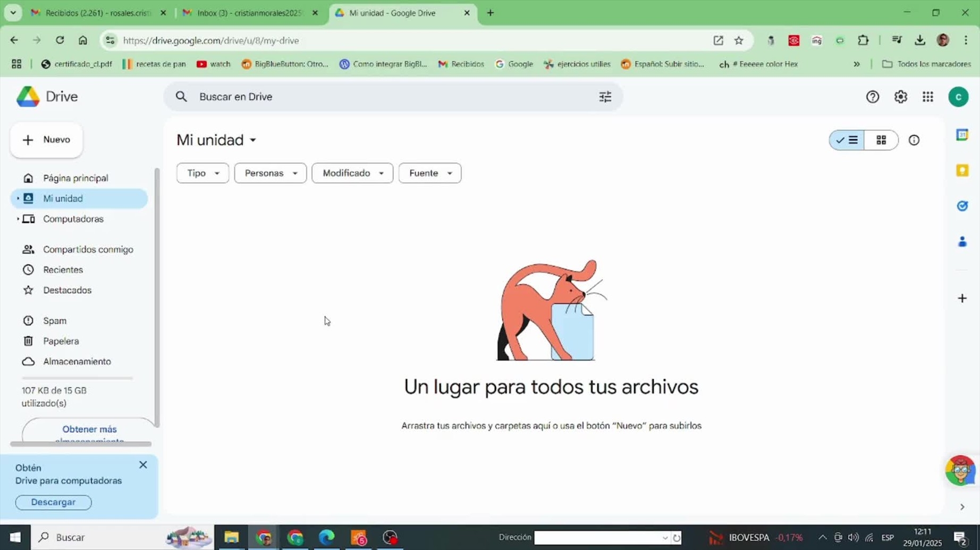Click the storage usage progress bar
Viewport: 980px width, 550px height.
77,378
